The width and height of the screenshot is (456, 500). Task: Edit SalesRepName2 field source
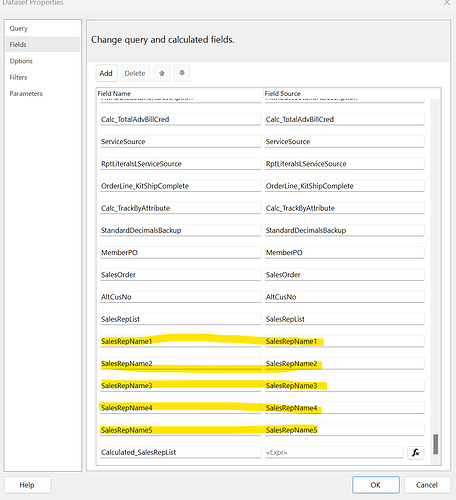point(345,364)
